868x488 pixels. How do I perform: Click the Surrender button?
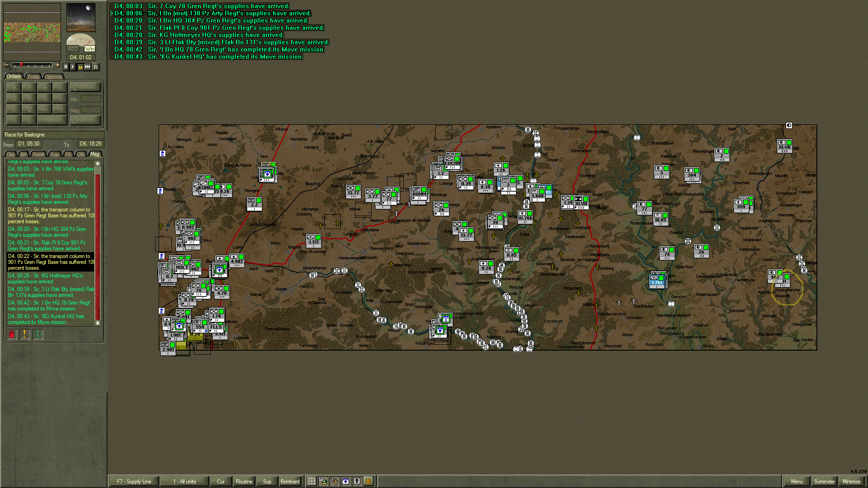(824, 481)
